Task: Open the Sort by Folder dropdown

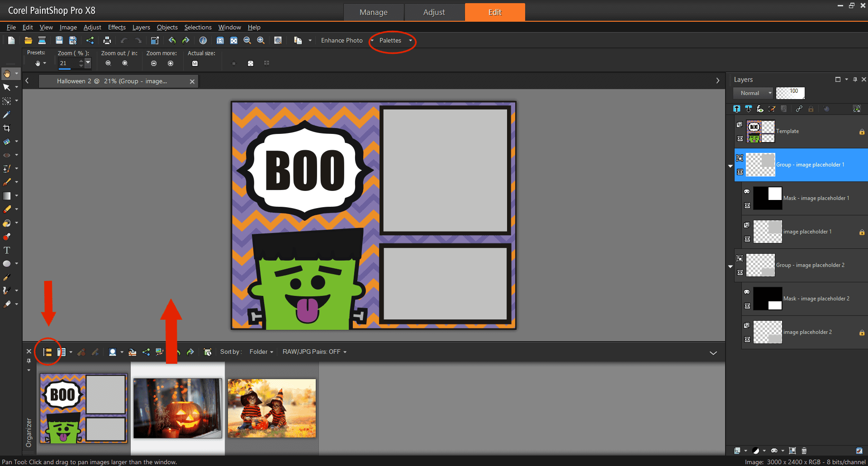Action: point(261,352)
